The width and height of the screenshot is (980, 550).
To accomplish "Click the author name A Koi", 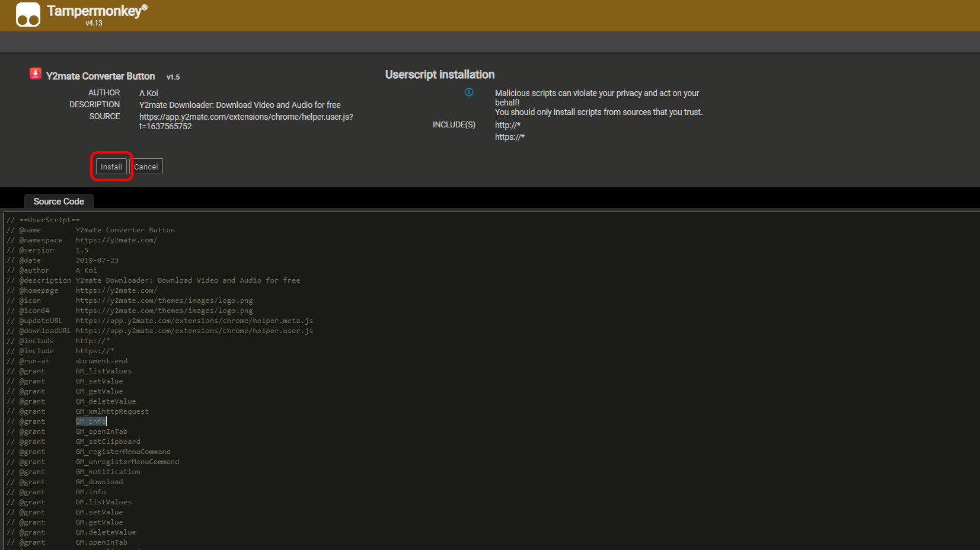I will [149, 93].
